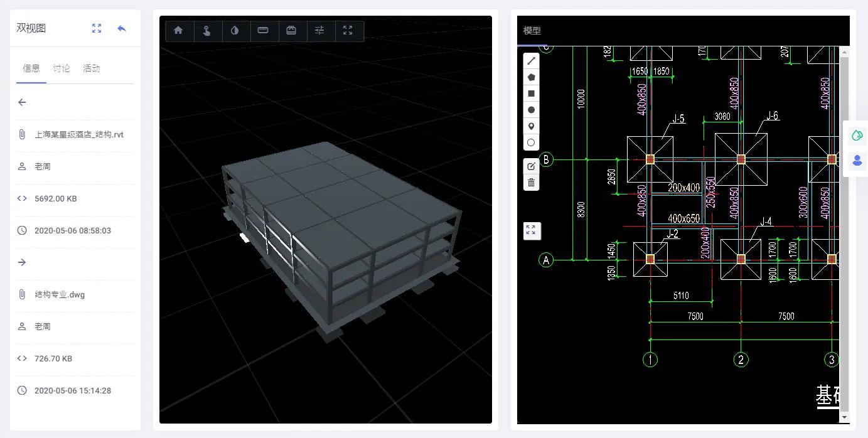
Task: Select the location pin marker tool
Action: click(x=531, y=126)
